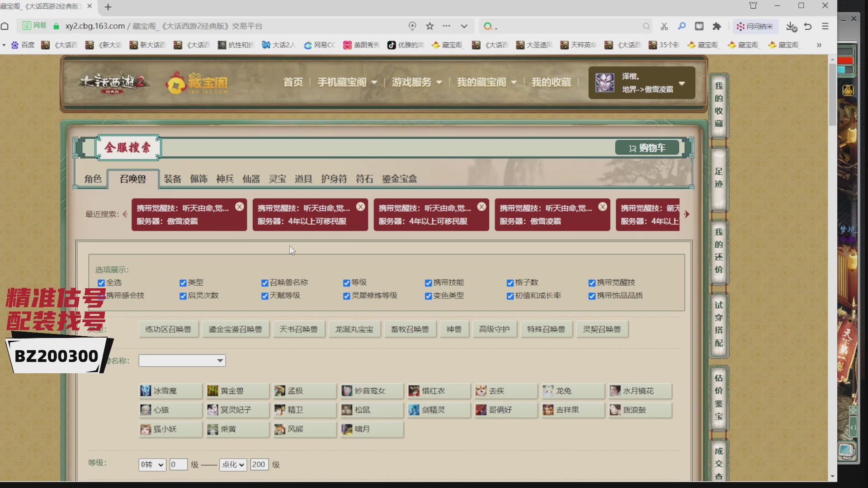Viewport: 868px width, 488px height.
Task: Select the 冰雪魔 summon pet icon
Action: click(x=170, y=391)
